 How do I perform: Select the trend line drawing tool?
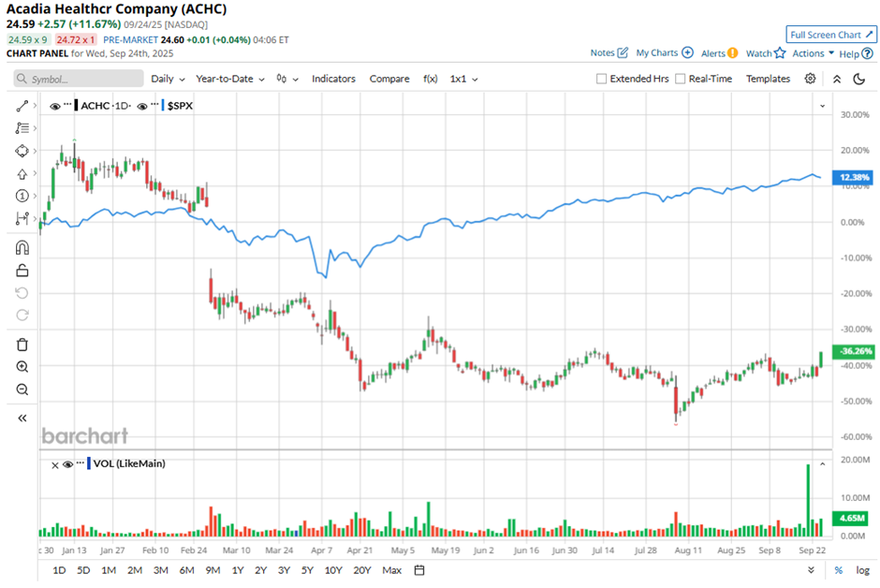(22, 106)
